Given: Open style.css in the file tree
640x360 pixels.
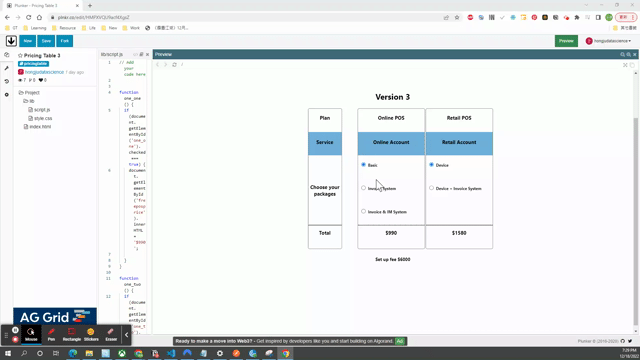Looking at the screenshot, I should (40, 118).
